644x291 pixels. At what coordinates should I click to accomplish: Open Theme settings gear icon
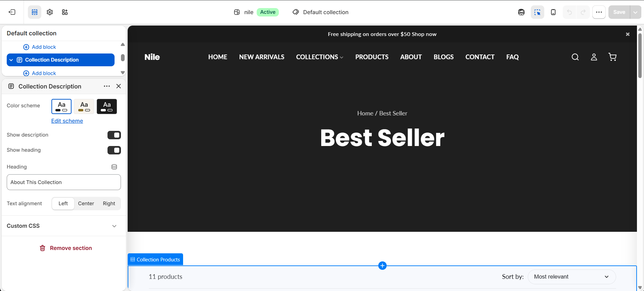(x=50, y=12)
